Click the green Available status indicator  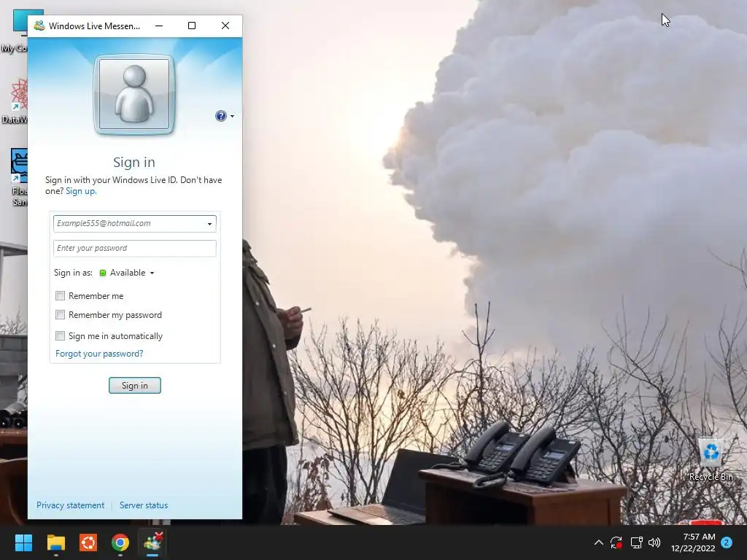click(102, 273)
